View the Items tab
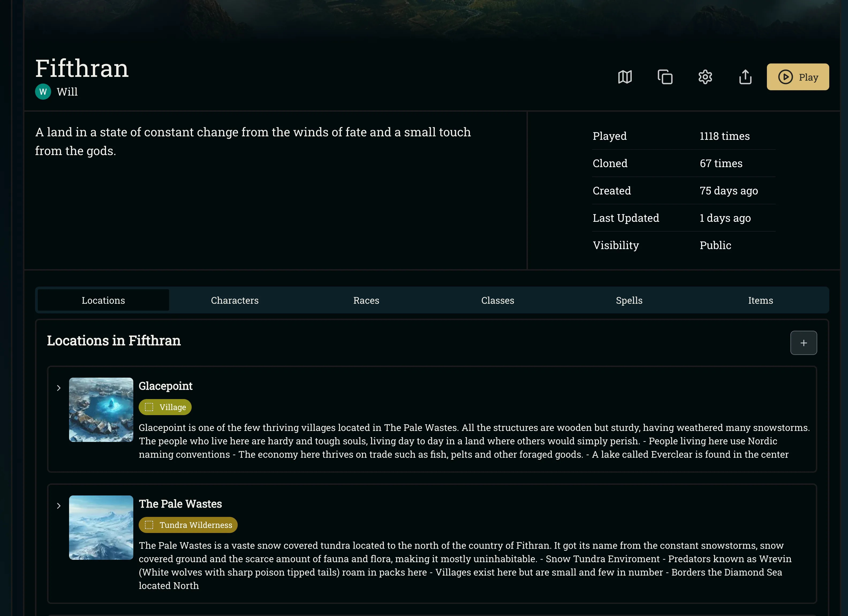Viewport: 848px width, 616px height. [760, 300]
